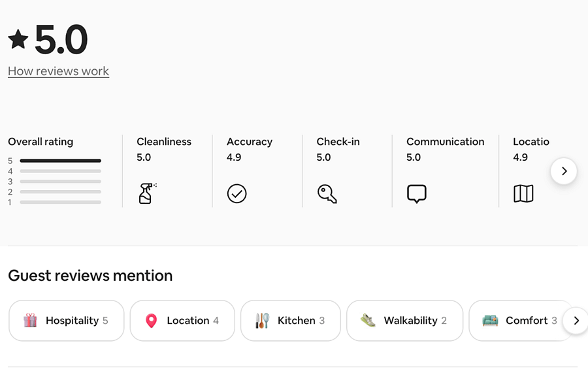Show more review topic chips arrow
The image size is (588, 388).
[576, 321]
